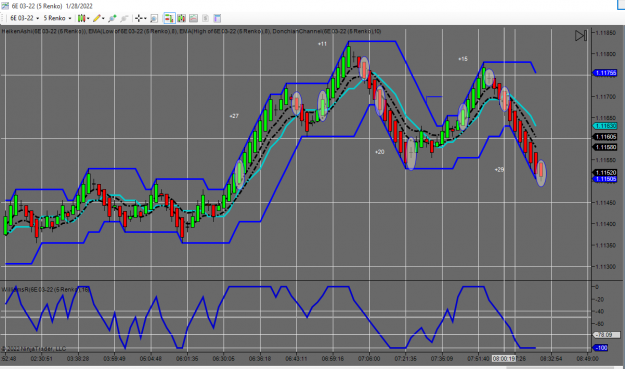625x369 pixels.
Task: Click the 08:00:19 time axis label
Action: [504, 359]
